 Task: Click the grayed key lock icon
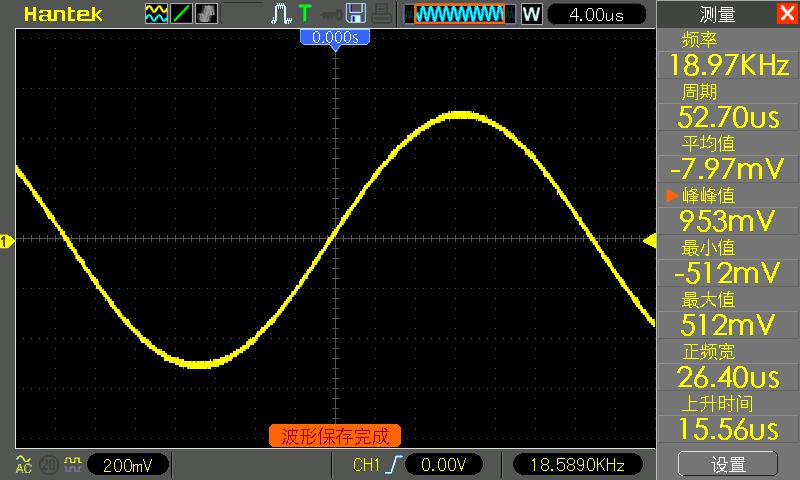tap(331, 14)
